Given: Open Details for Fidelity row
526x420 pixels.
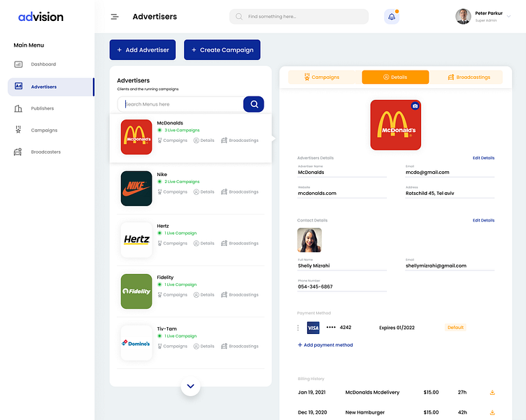Looking at the screenshot, I should coord(204,295).
